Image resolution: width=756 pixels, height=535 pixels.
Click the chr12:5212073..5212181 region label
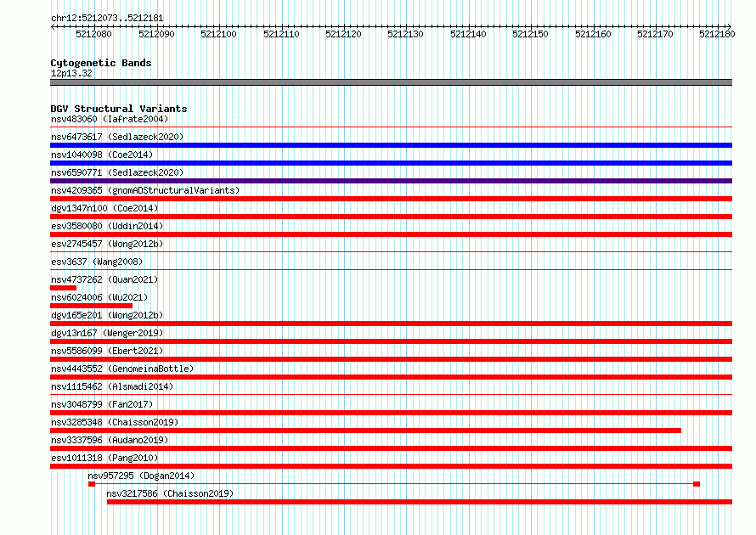(107, 19)
